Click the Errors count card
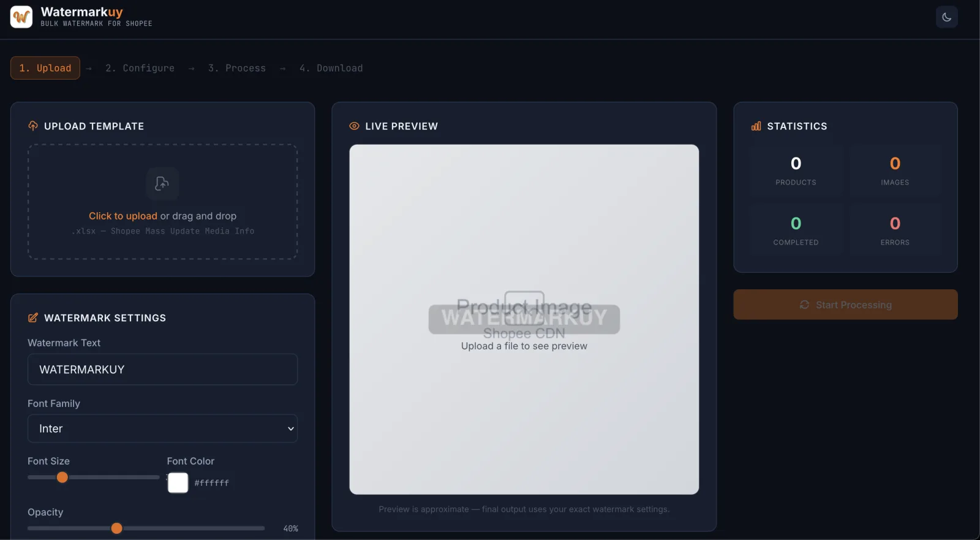The height and width of the screenshot is (540, 980). tap(895, 230)
